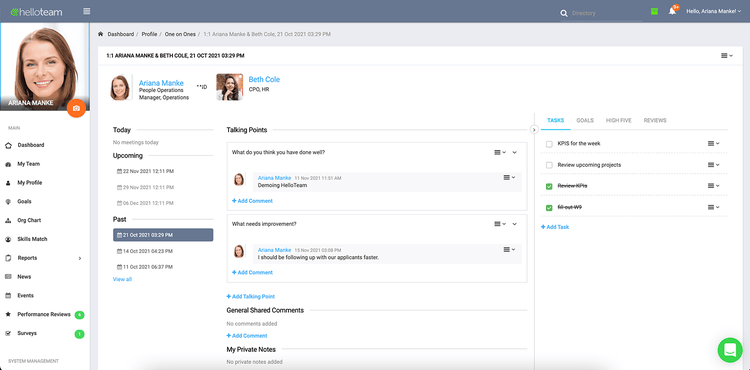Collapse 'What needs improvement?' talking point
750x370 pixels.
pos(515,224)
